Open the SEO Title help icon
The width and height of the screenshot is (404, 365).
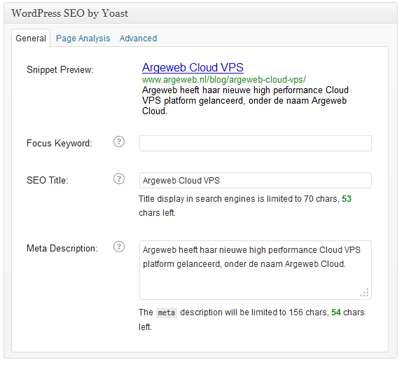(119, 179)
